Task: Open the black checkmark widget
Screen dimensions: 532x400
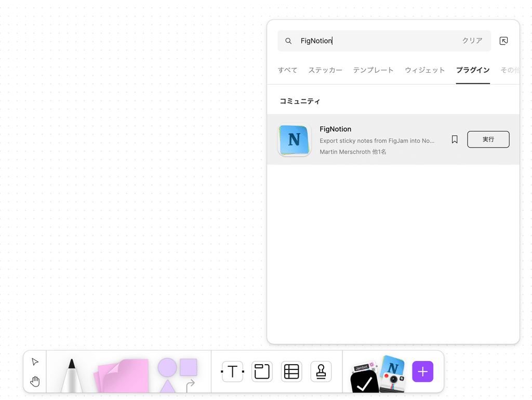Action: pyautogui.click(x=364, y=382)
